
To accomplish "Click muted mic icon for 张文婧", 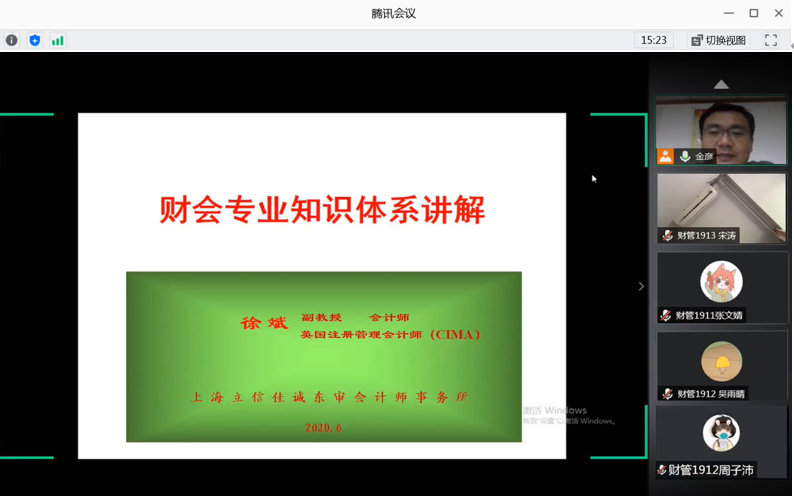I will [666, 315].
